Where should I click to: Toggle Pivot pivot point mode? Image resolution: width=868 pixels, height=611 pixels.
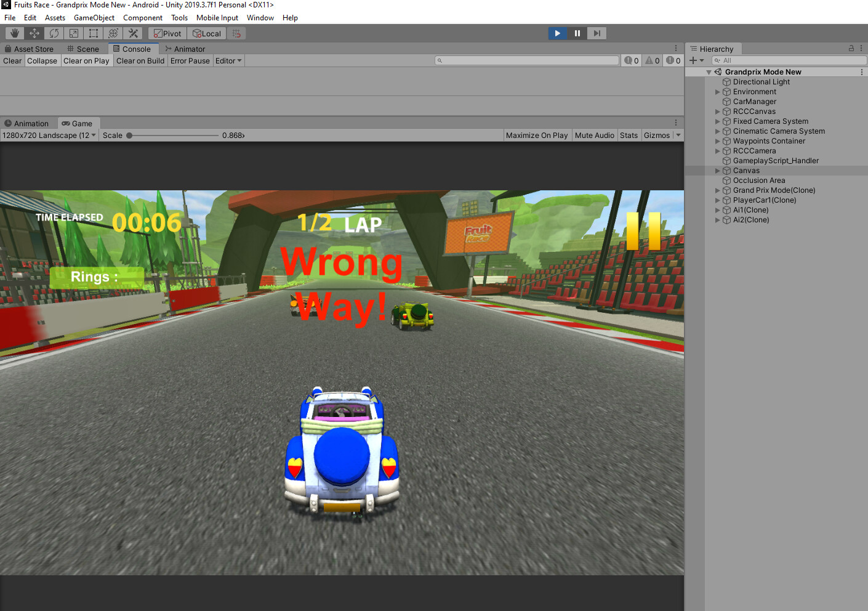(x=167, y=33)
